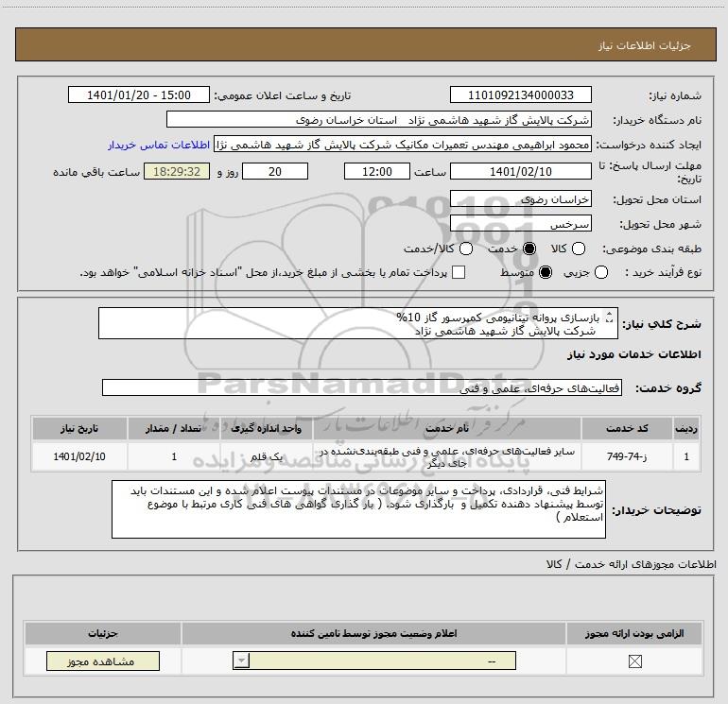
Task: Click the buyer notes text area
Action: point(358,509)
